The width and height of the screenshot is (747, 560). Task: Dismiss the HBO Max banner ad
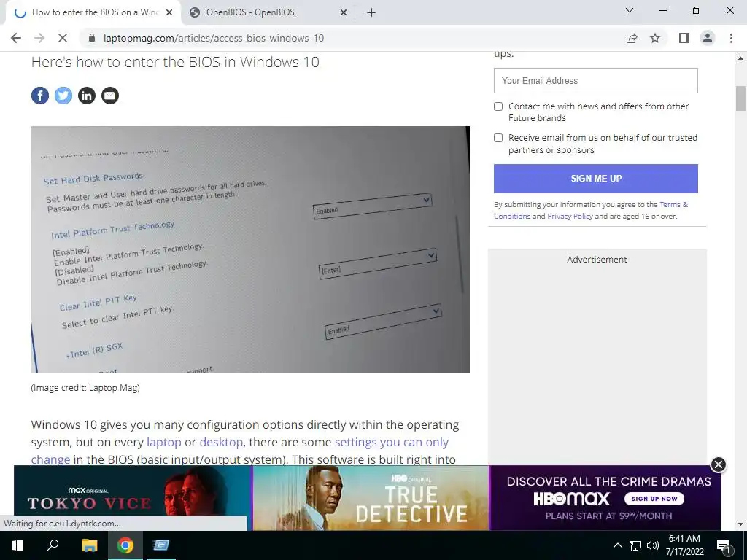click(718, 464)
